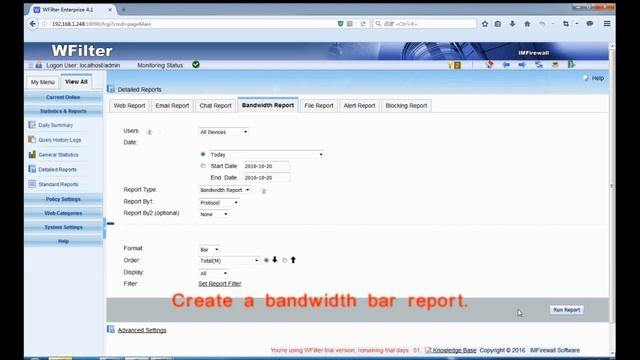Image resolution: width=640 pixels, height=360 pixels.
Task: Click the browser search box
Action: point(424,24)
